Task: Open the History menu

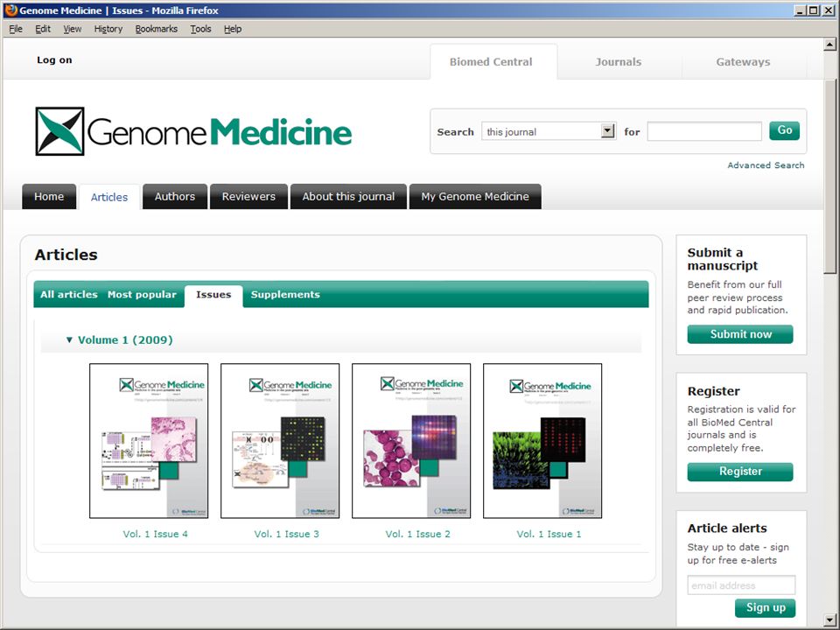Action: tap(108, 29)
